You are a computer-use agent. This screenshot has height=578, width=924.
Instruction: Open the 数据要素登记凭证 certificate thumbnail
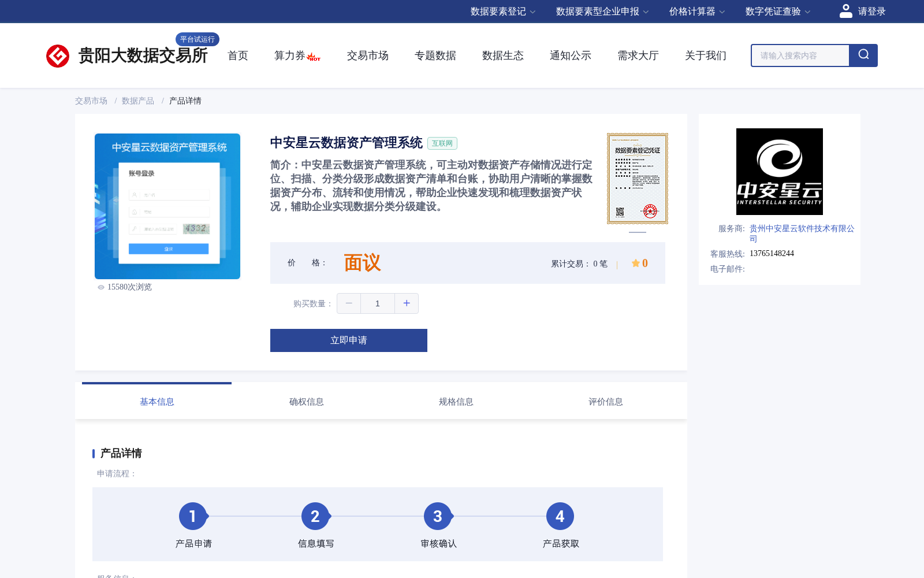pos(638,179)
